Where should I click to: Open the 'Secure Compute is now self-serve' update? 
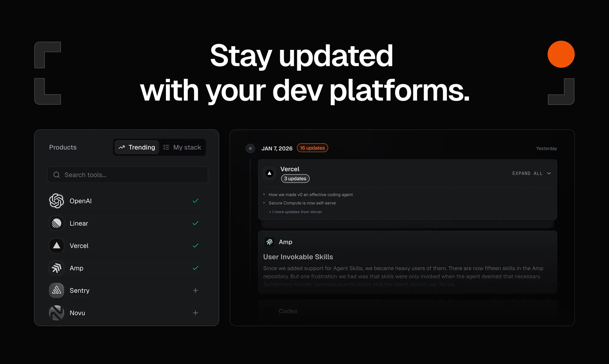[302, 203]
